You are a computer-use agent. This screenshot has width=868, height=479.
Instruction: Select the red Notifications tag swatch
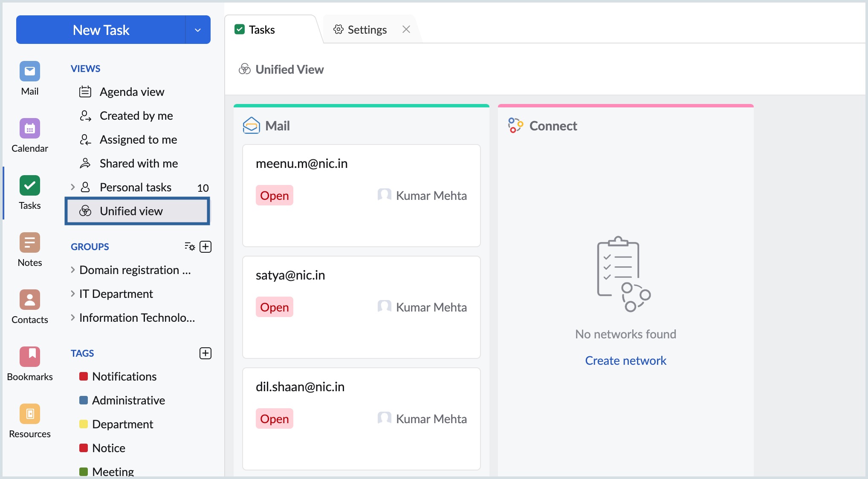[84, 376]
